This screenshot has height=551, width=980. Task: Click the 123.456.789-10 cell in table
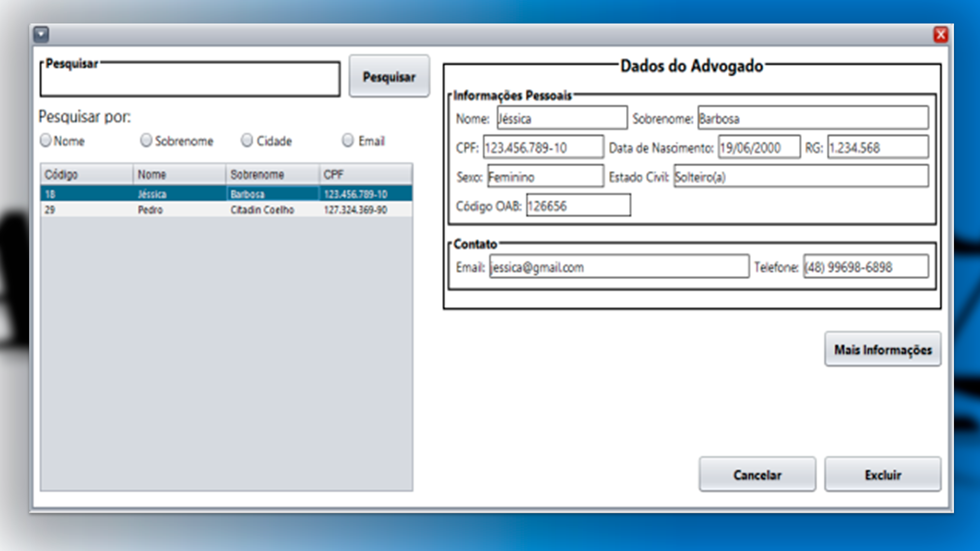tap(365, 194)
